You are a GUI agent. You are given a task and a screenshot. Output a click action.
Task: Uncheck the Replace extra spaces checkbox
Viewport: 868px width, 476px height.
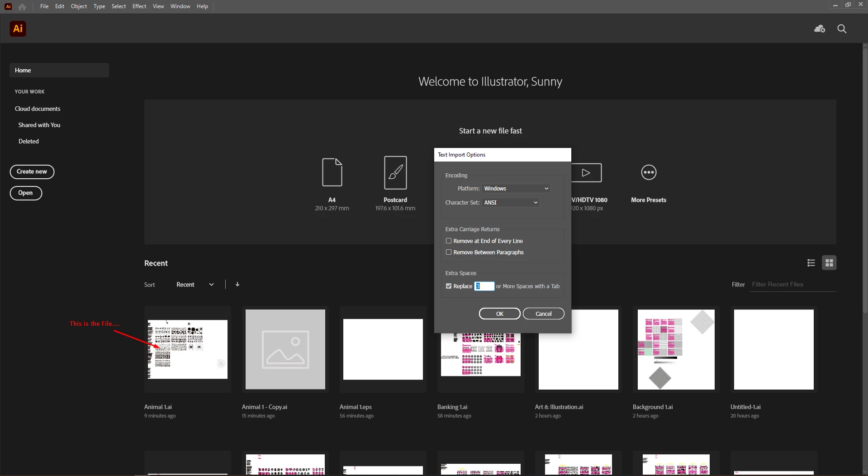point(449,286)
